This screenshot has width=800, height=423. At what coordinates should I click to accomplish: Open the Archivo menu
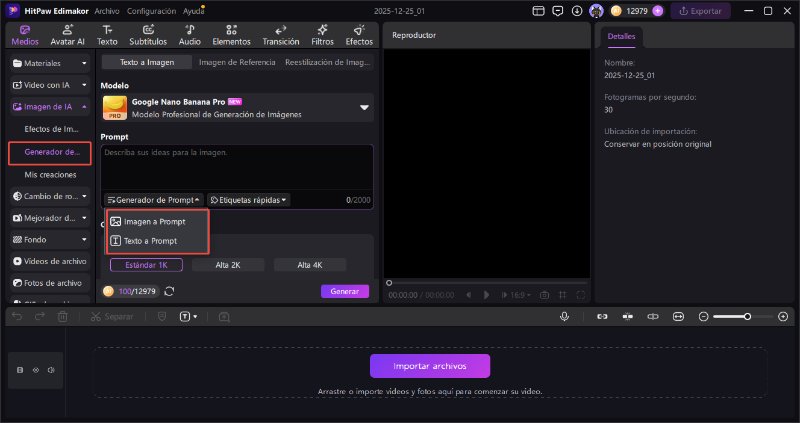(107, 11)
